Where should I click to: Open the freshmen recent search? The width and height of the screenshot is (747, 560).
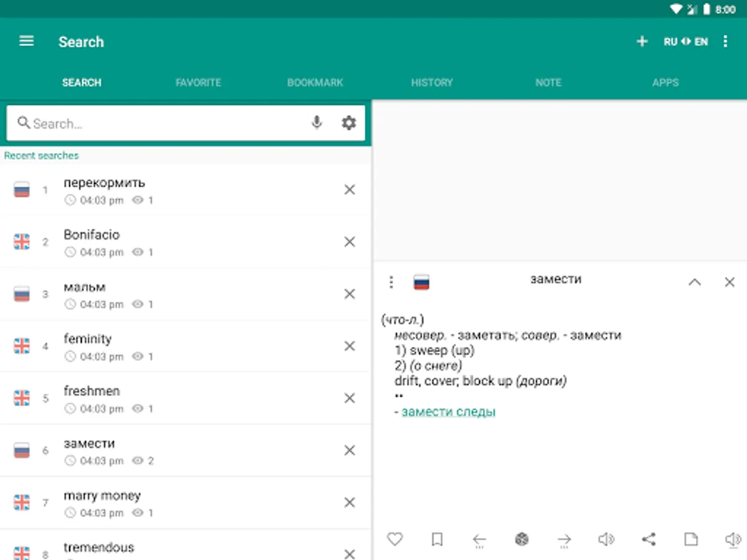pyautogui.click(x=186, y=398)
